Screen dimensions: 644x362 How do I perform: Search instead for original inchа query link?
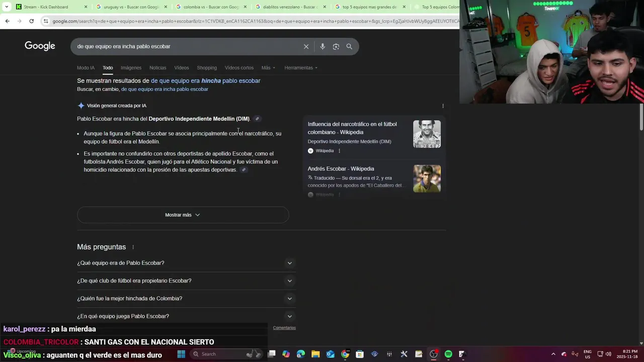pos(165,89)
